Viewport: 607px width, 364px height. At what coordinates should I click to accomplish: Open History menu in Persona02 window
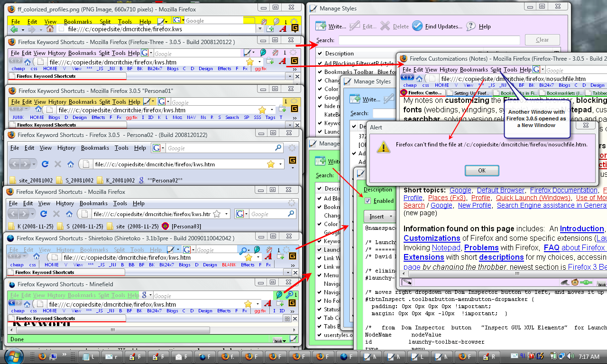66,148
